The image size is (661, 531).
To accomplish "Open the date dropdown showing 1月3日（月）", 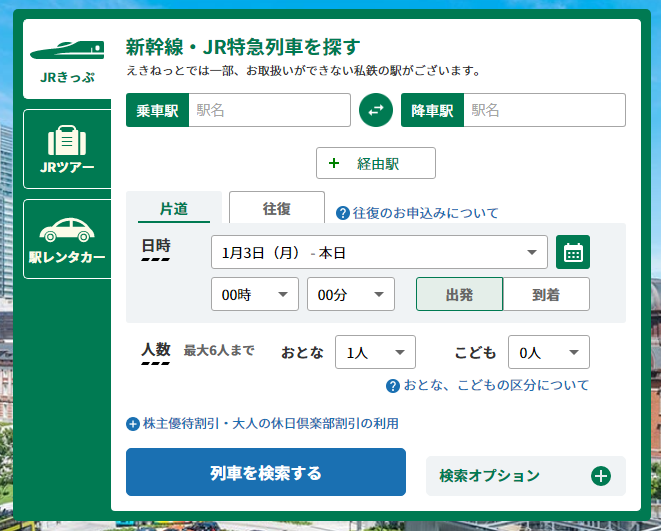I will tap(379, 252).
